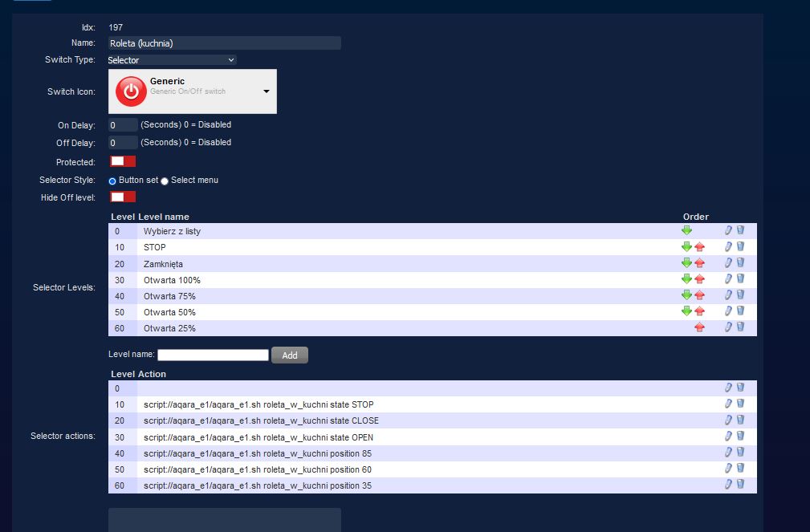Move 'Otwarta 75%' level up
The width and height of the screenshot is (810, 532).
(699, 295)
